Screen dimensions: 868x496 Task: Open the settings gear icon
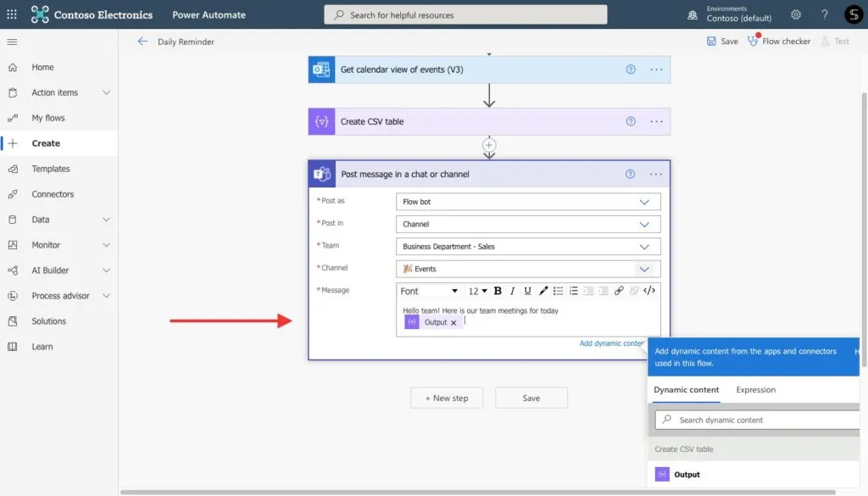tap(795, 14)
